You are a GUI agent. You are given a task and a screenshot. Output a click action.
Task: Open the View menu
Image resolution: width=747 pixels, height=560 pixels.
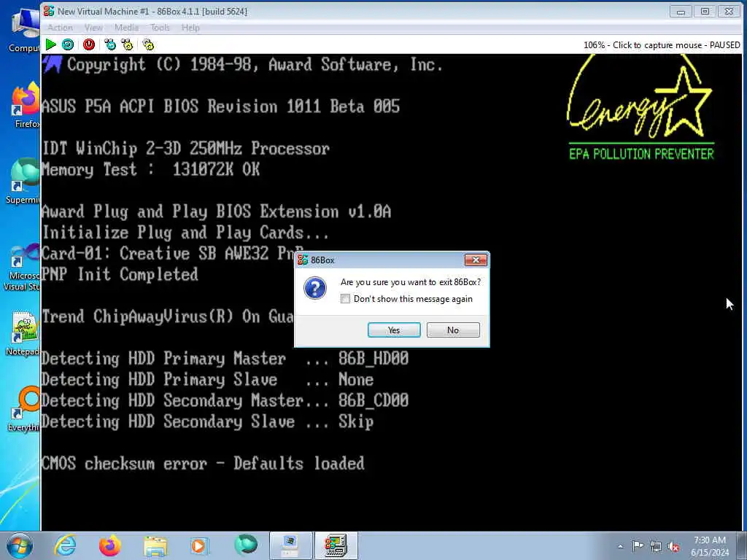(93, 28)
